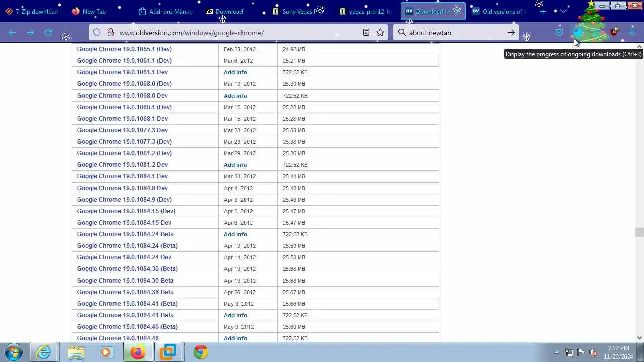Show hidden system tray icons
Image resolution: width=644 pixels, height=362 pixels.
point(556,352)
